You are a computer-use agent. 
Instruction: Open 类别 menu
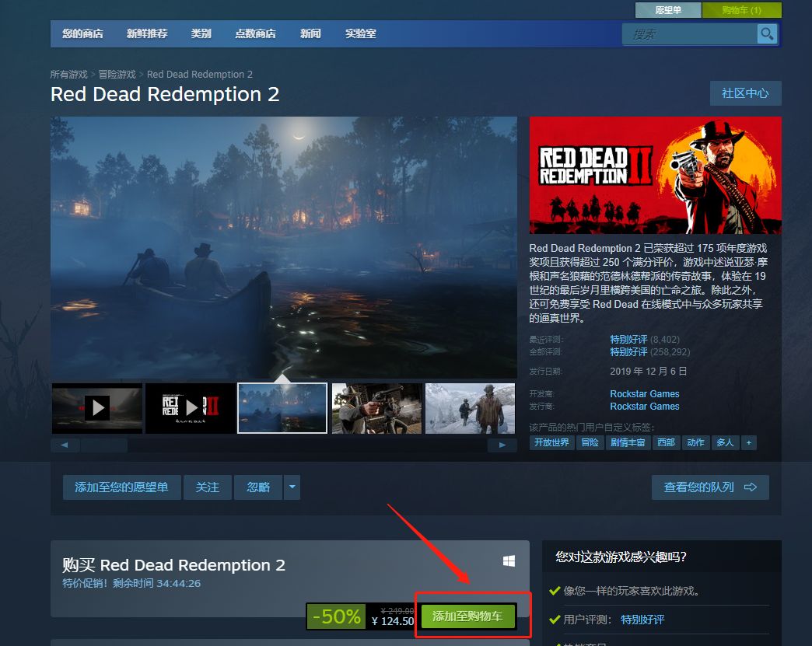(201, 33)
